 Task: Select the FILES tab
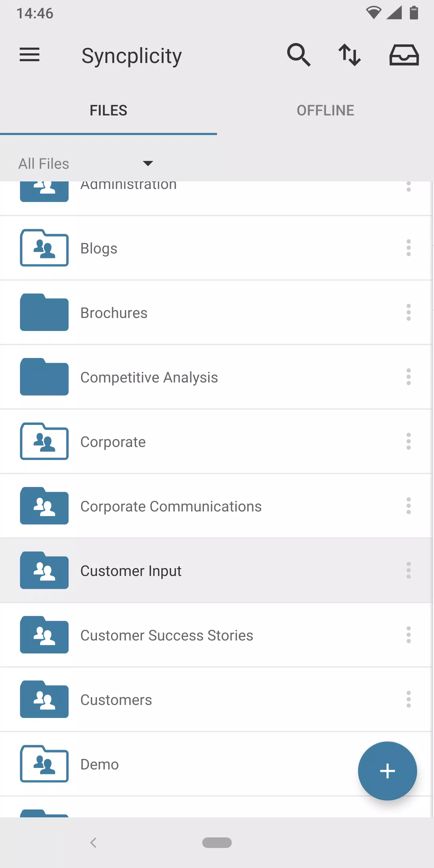(108, 111)
